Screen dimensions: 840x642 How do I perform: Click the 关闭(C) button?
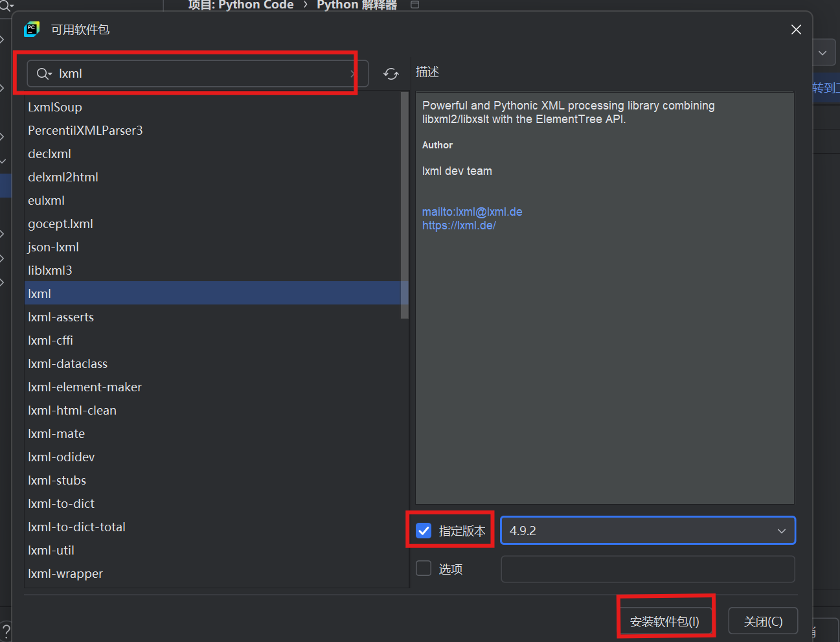click(x=763, y=621)
